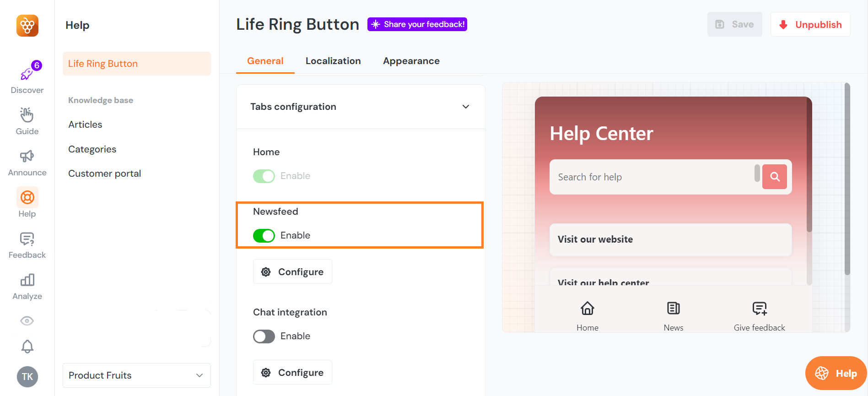Switch to the Appearance tab
Viewport: 868px width, 396px height.
(411, 61)
